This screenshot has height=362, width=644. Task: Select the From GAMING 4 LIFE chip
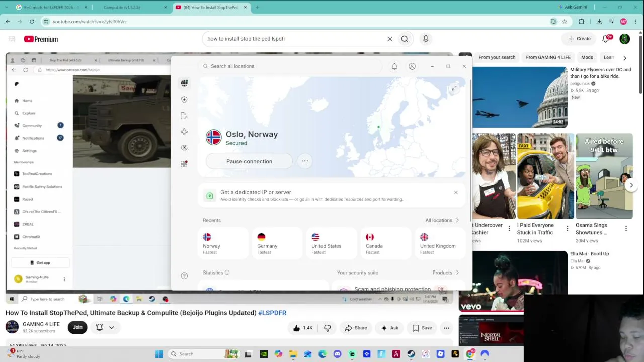click(x=548, y=57)
